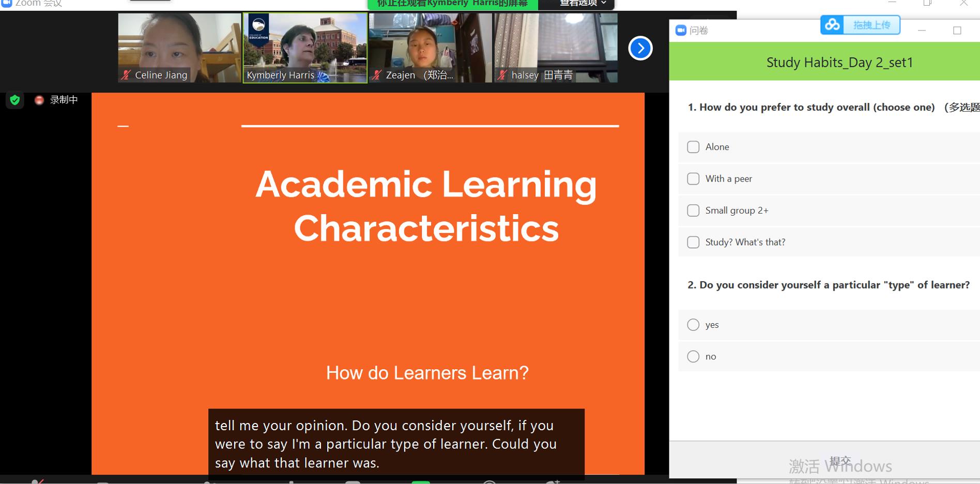Viewport: 980px width, 484px height.
Task: Maximize the 问卷 poll window
Action: [957, 31]
